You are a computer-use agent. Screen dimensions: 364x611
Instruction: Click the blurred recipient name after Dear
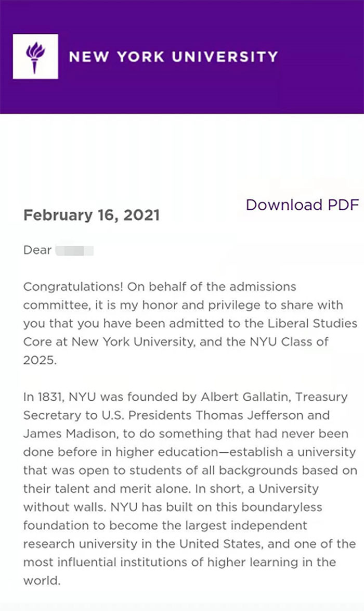click(x=74, y=250)
